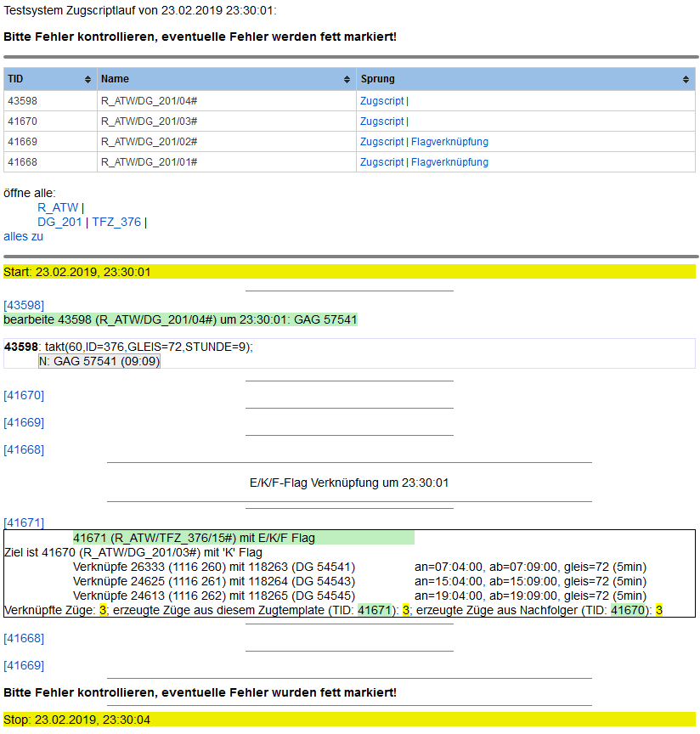The width and height of the screenshot is (700, 734).
Task: Collapse everything with 'alles zu'
Action: coord(23,236)
